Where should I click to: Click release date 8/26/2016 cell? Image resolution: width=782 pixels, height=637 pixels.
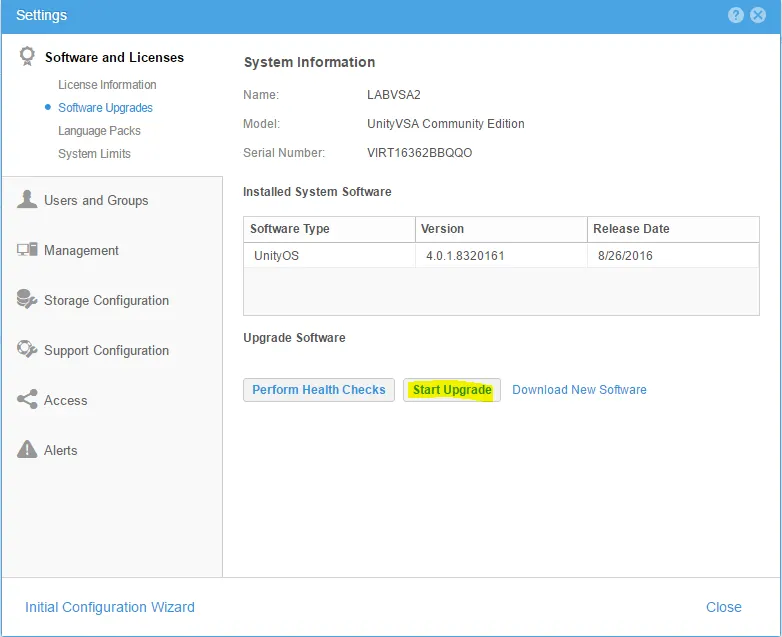pos(673,255)
